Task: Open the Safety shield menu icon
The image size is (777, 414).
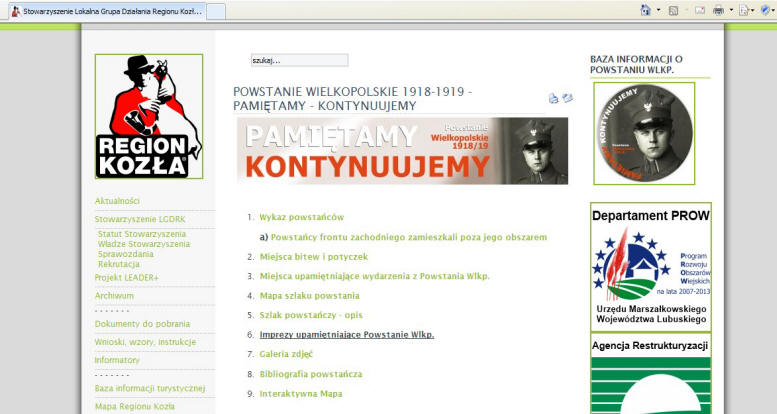Action: [766, 10]
